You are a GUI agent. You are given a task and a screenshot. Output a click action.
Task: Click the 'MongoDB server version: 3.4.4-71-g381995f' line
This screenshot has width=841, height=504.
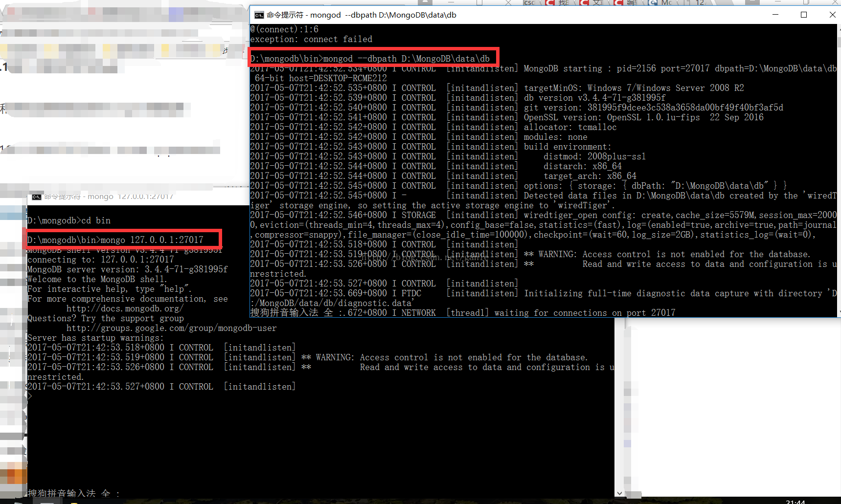[128, 269]
